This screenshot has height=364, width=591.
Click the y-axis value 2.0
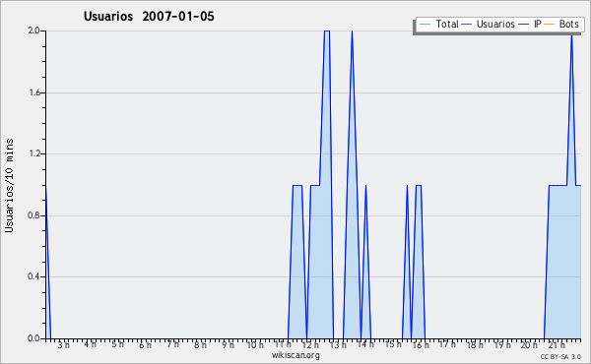[x=33, y=30]
